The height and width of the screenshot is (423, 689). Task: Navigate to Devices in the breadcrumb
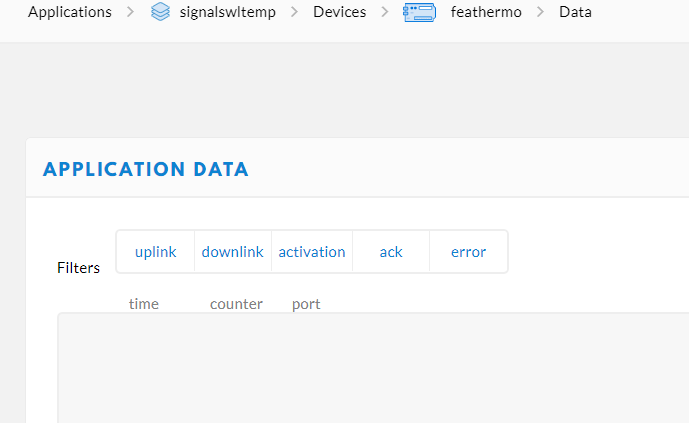[339, 13]
